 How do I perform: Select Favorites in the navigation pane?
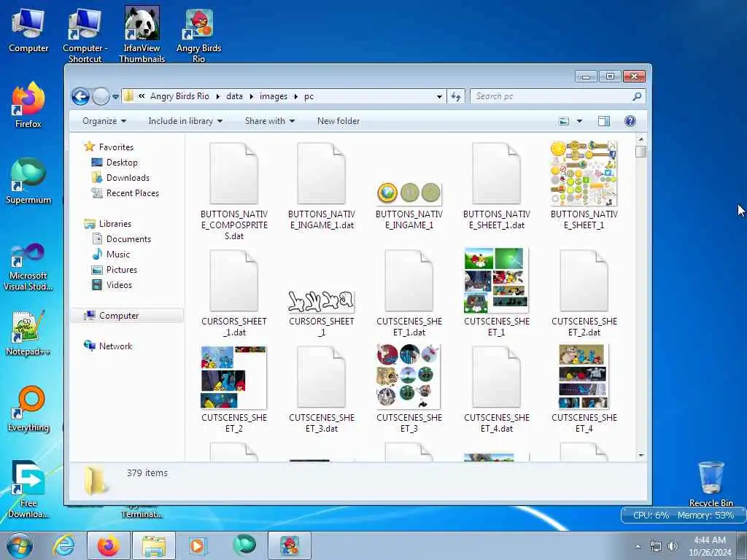coord(116,147)
